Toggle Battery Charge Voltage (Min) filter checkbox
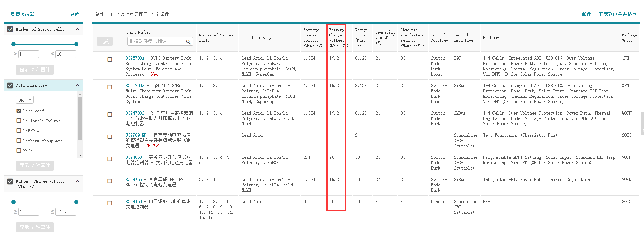Image resolution: width=644 pixels, height=232 pixels. 10,181
